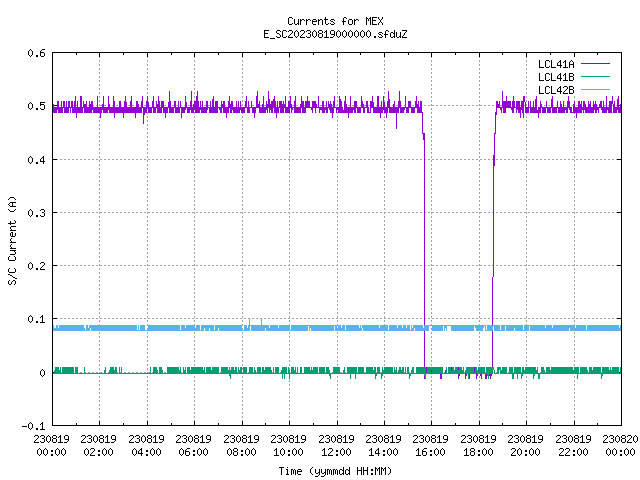Click the LCL42B legend label
This screenshot has height=480, width=640.
pyautogui.click(x=556, y=90)
